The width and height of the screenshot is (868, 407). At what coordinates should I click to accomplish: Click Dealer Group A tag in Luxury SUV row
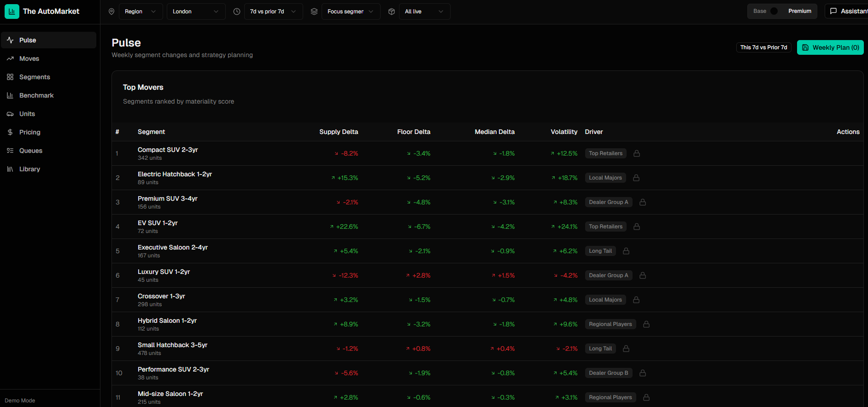(x=609, y=275)
